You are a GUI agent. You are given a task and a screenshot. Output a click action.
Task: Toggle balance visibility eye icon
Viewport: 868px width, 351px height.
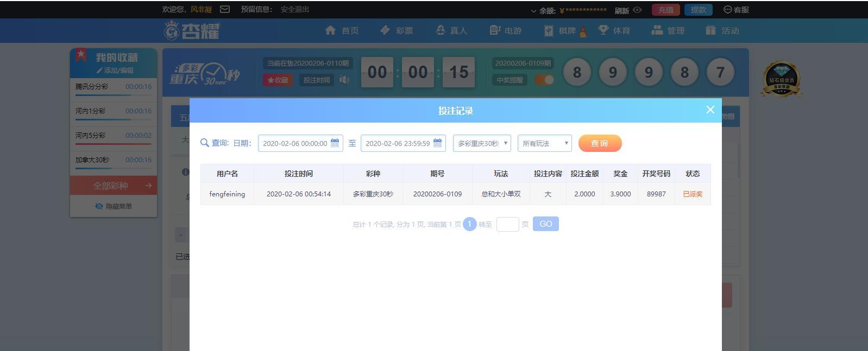[637, 10]
